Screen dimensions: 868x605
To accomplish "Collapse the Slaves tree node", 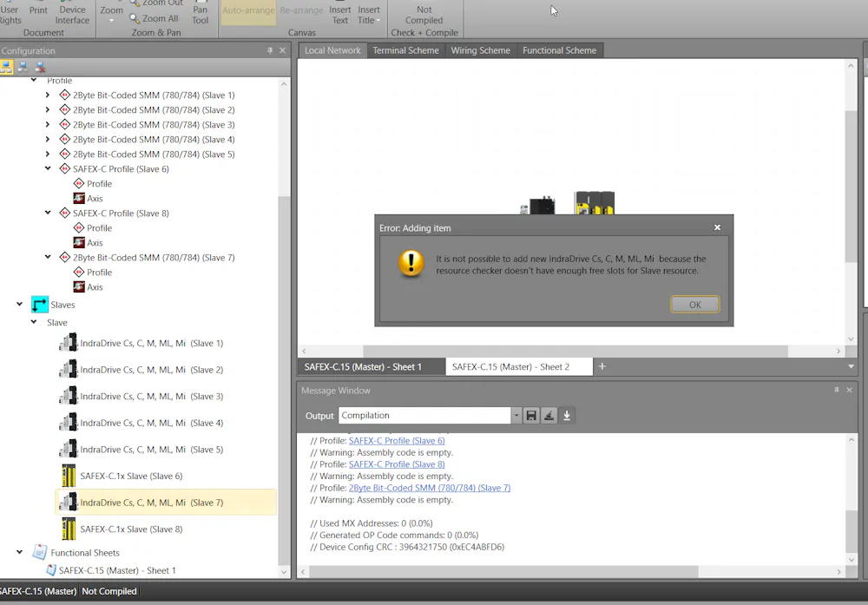I will click(x=19, y=304).
